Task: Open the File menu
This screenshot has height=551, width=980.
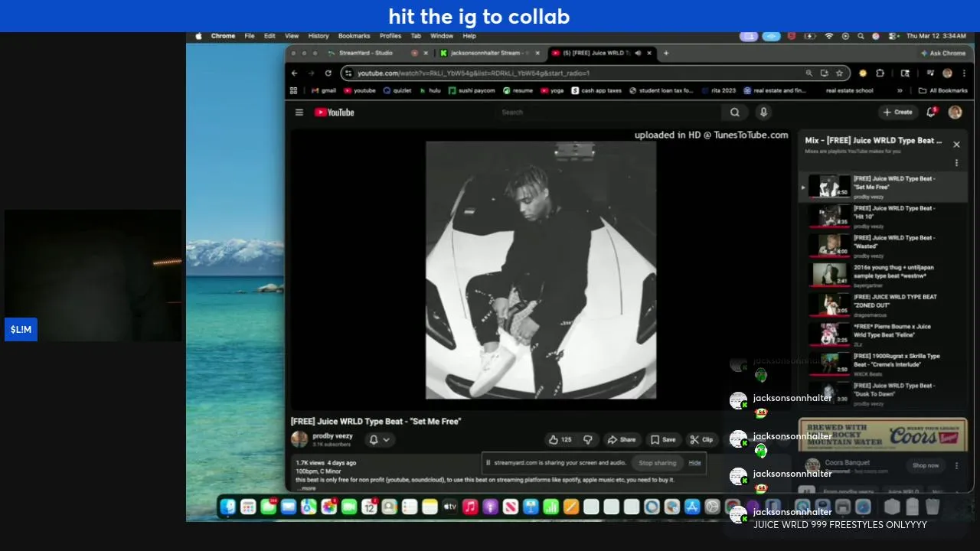Action: click(250, 36)
